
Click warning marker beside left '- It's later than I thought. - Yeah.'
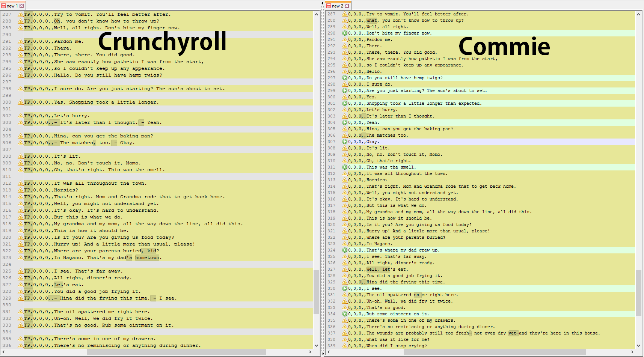pos(21,122)
